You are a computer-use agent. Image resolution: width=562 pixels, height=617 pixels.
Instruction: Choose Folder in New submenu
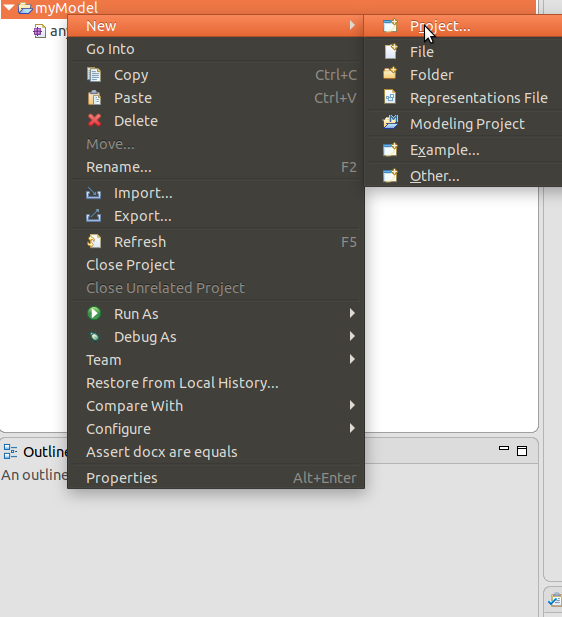tap(463, 75)
